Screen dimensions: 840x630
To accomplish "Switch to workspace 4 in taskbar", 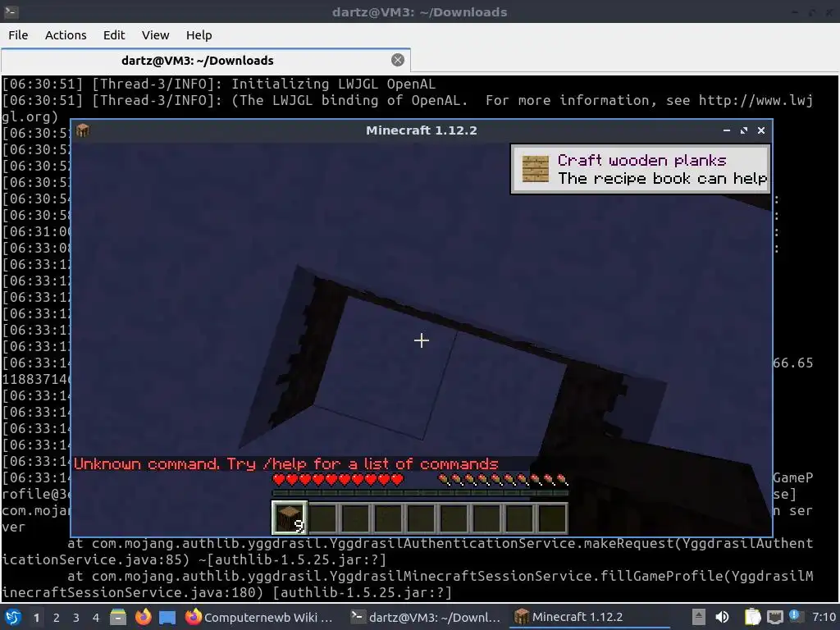I will tap(96, 618).
